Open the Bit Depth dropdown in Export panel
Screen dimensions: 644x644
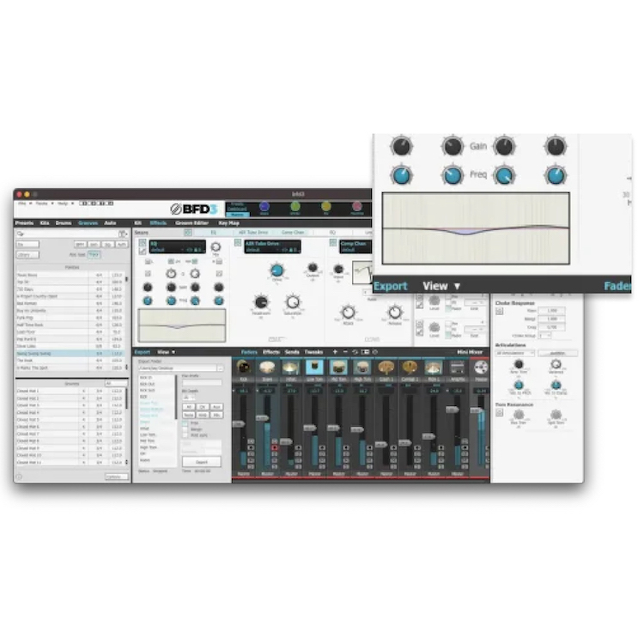(189, 398)
